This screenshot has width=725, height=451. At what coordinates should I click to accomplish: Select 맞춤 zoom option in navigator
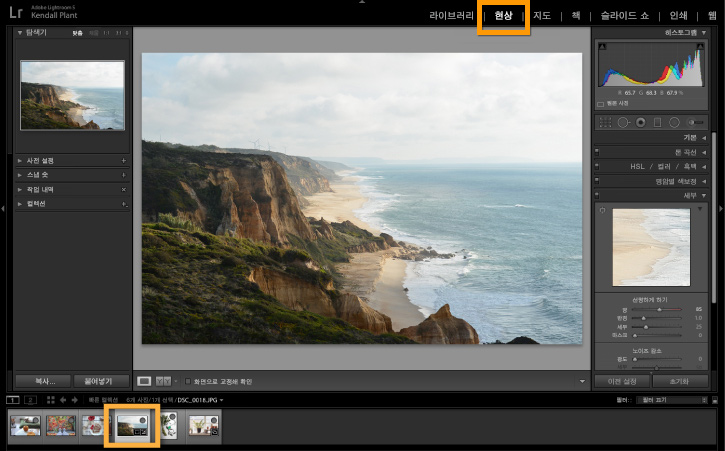pyautogui.click(x=77, y=33)
